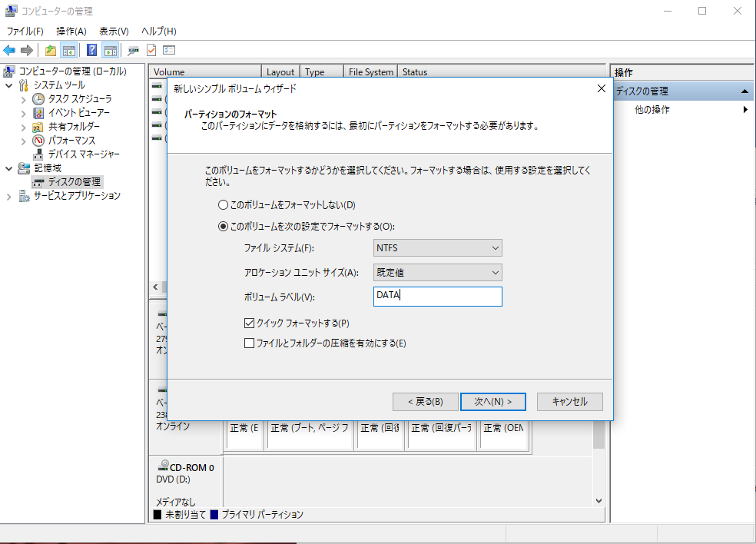Open the 操作(A) menu
Image resolution: width=756 pixels, height=544 pixels.
[71, 32]
